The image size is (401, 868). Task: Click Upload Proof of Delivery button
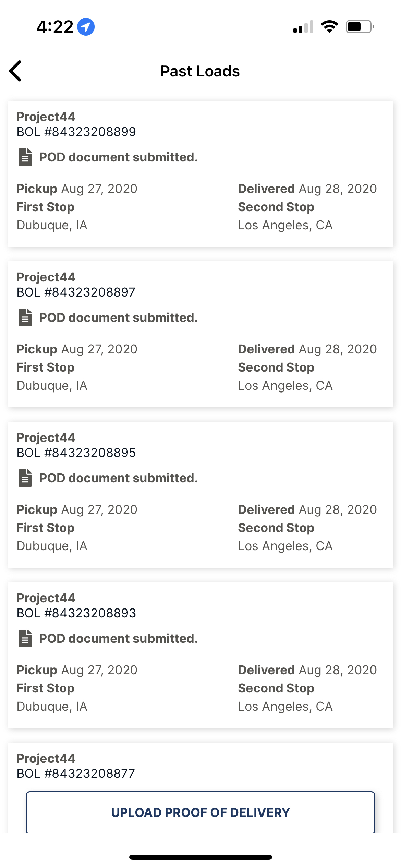pos(200,812)
